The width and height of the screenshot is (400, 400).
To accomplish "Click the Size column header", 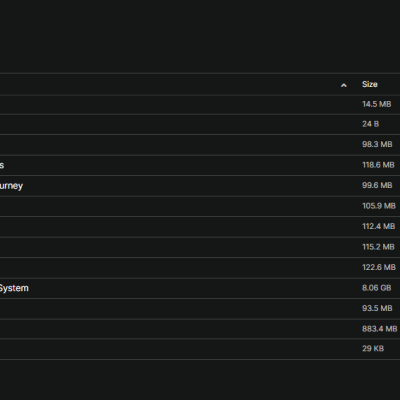I will coord(370,84).
